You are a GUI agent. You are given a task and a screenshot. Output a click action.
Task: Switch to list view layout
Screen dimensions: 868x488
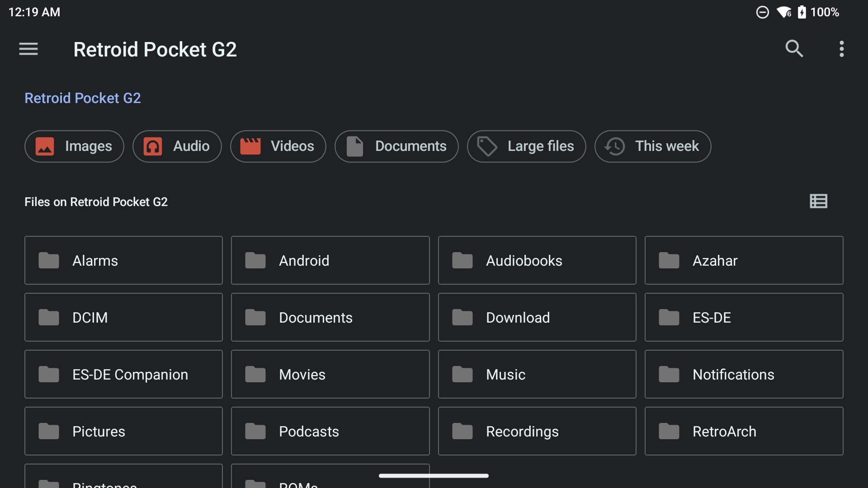point(818,201)
